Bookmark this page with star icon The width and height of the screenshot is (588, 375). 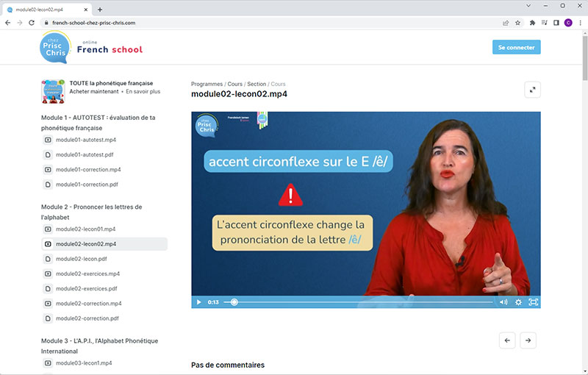pos(517,23)
